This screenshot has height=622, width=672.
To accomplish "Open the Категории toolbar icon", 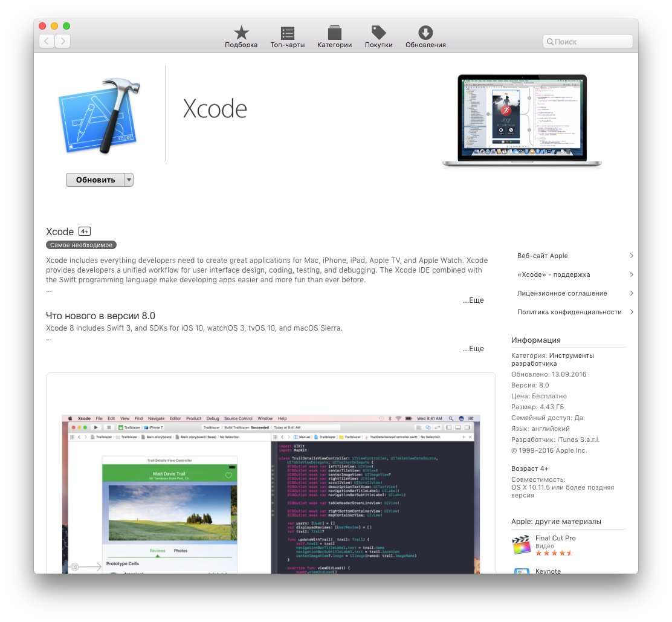I will (x=334, y=33).
